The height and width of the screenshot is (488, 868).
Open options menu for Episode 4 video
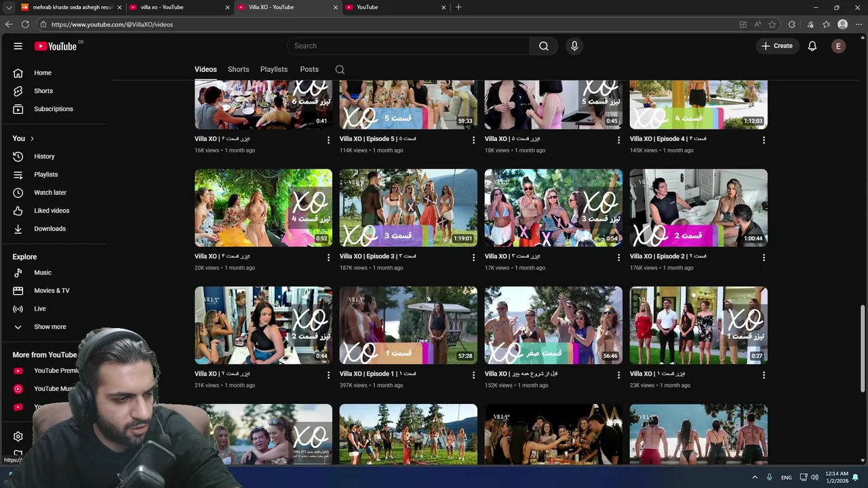[764, 140]
